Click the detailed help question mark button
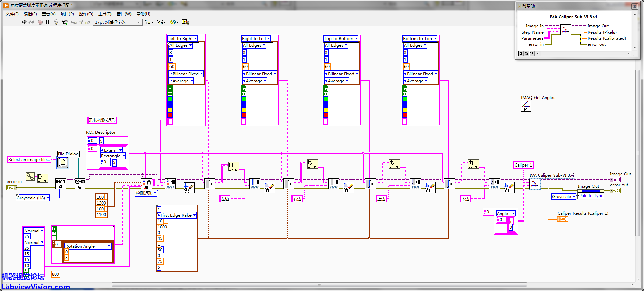 click(x=532, y=53)
